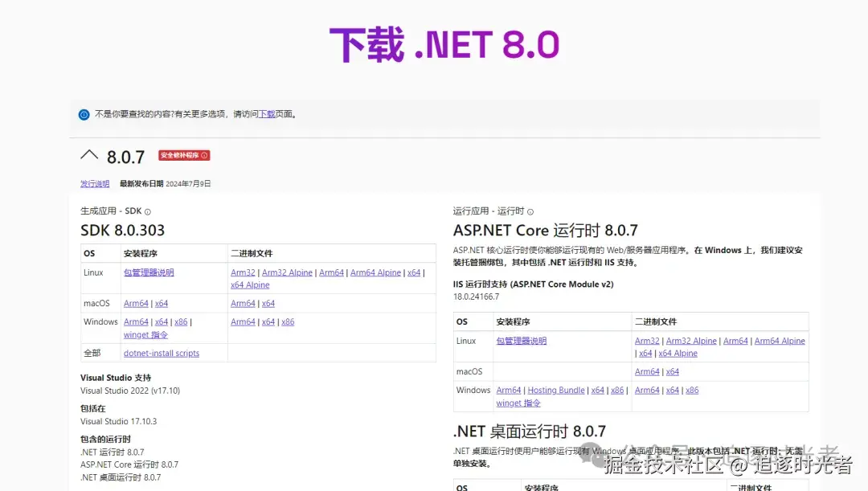
Task: Open SDK Linux '包管理器说明' link
Action: click(x=149, y=272)
